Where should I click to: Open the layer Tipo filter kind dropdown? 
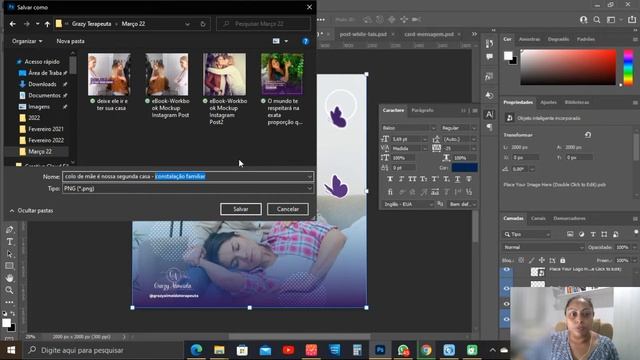click(x=527, y=234)
